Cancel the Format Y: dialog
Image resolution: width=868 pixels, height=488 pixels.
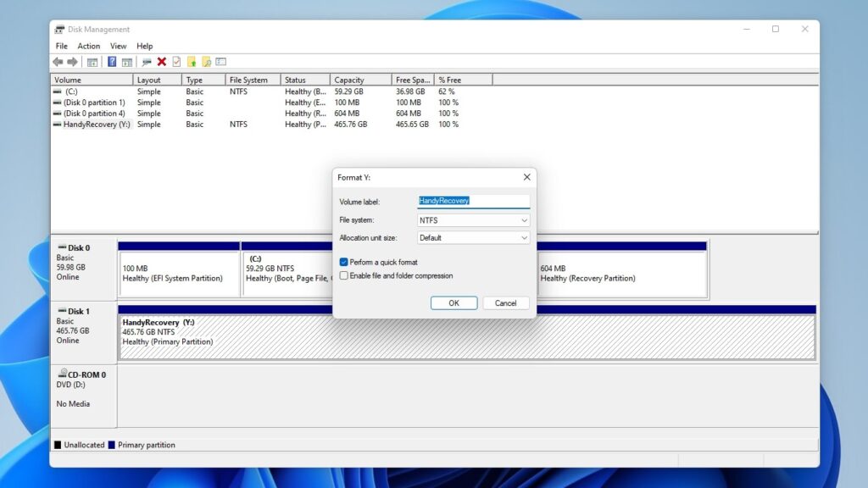[x=505, y=303]
